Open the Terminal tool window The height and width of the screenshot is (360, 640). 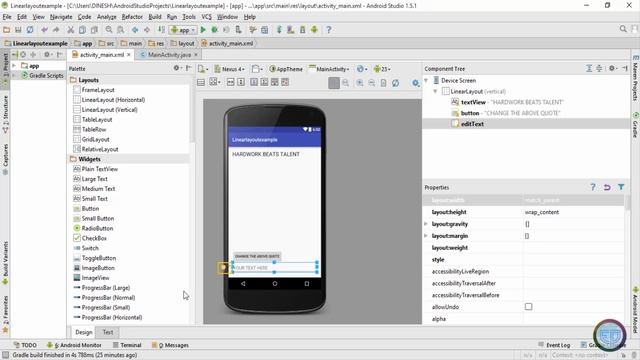coord(127,345)
